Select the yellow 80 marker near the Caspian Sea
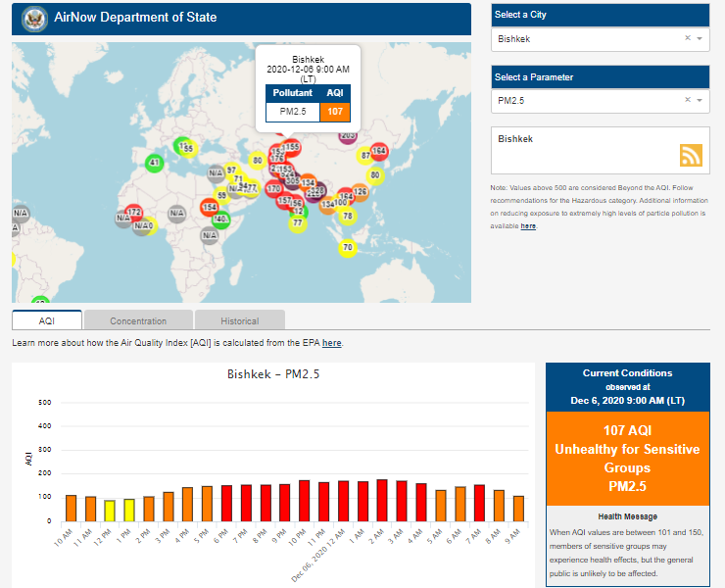 [x=258, y=160]
